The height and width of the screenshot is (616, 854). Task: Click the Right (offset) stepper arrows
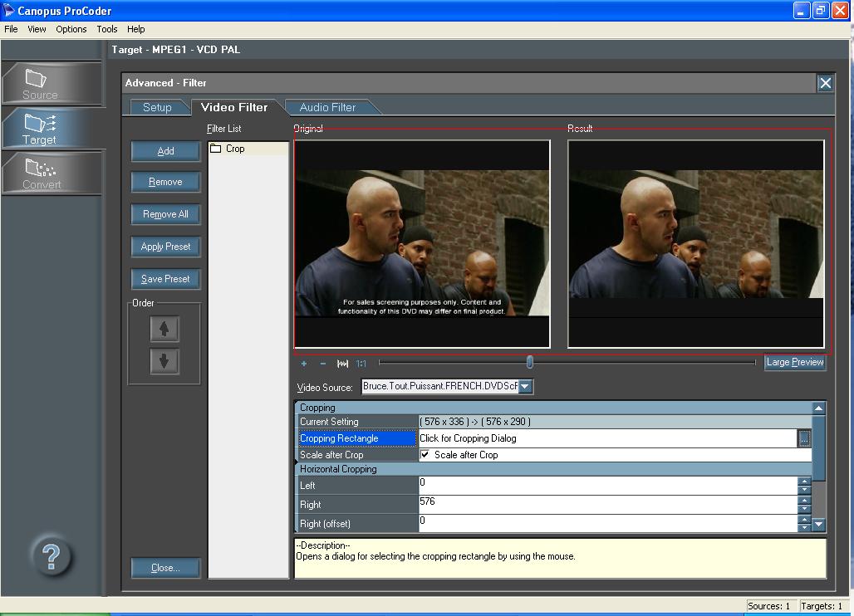(x=804, y=524)
